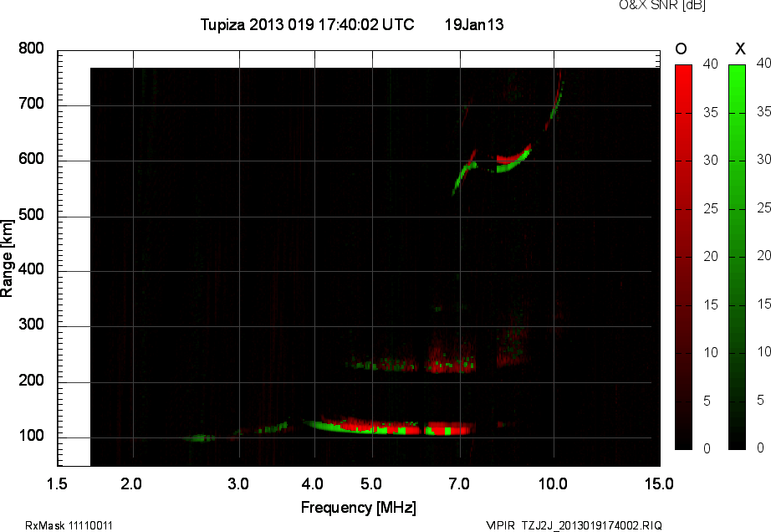Click the file name 'VIPIR TZJ2J_2013019174002.RIQ'
The image size is (771, 532).
[574, 525]
